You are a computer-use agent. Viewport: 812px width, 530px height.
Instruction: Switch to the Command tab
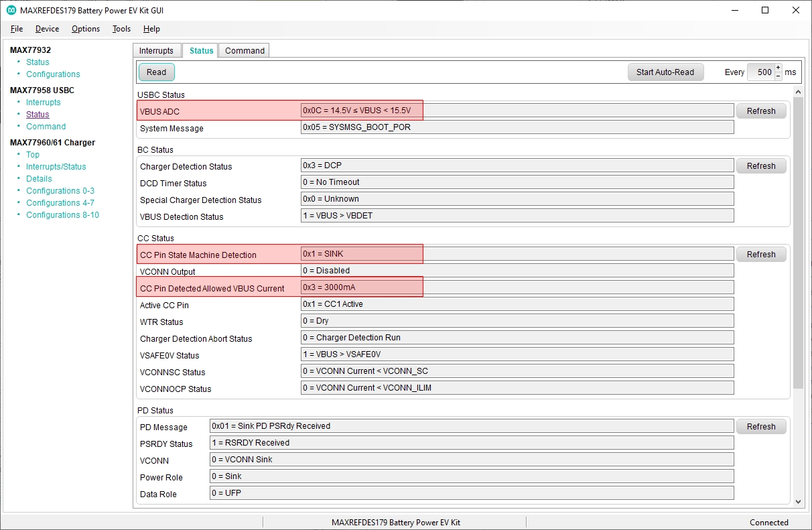[x=245, y=51]
